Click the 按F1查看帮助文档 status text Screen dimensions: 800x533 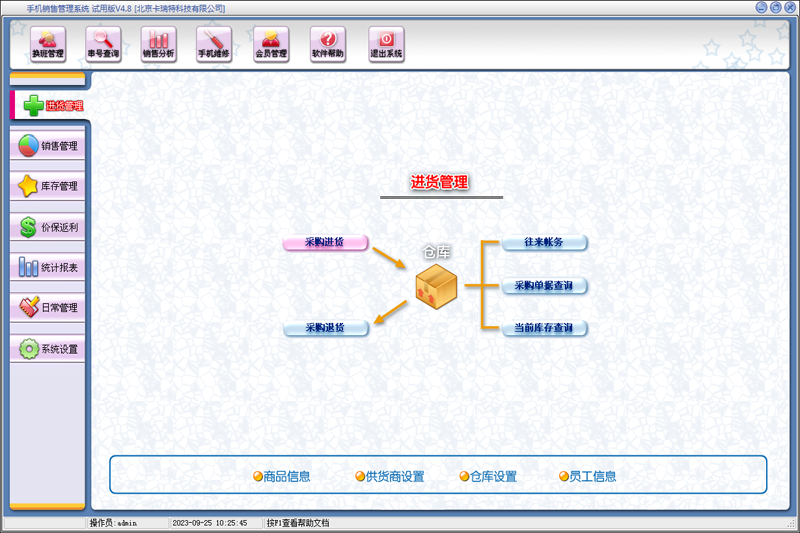(x=298, y=523)
